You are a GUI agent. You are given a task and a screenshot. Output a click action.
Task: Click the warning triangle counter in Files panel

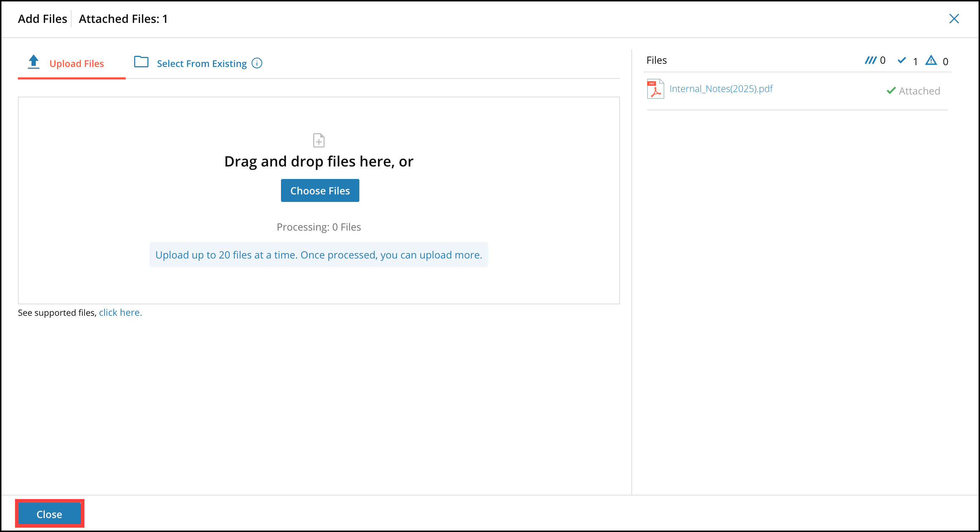click(x=931, y=61)
